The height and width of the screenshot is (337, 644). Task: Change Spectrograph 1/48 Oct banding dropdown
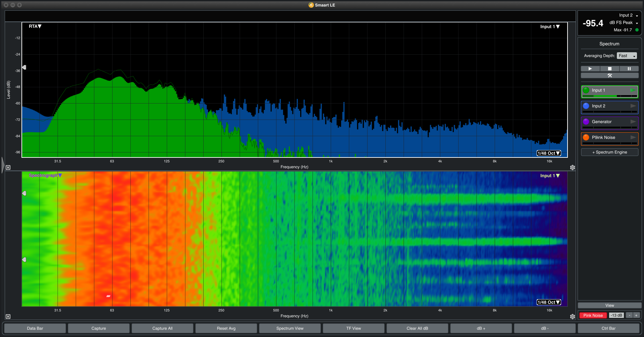click(549, 302)
